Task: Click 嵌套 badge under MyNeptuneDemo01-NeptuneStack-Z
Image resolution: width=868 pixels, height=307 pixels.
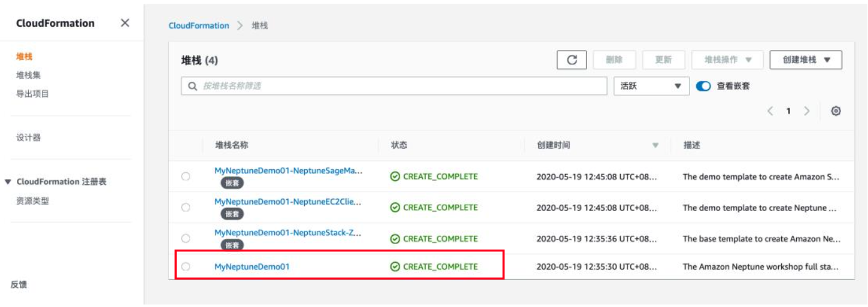Action: [x=232, y=245]
